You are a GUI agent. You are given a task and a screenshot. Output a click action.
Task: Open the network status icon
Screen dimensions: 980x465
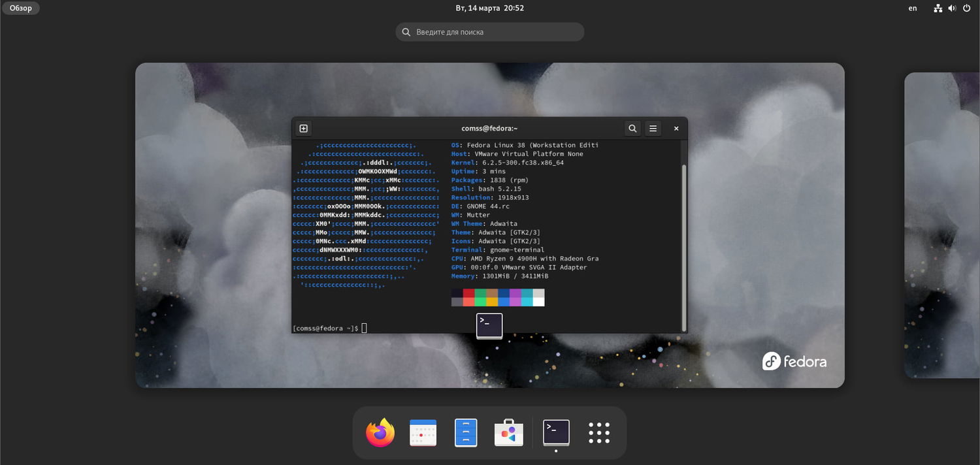[938, 8]
